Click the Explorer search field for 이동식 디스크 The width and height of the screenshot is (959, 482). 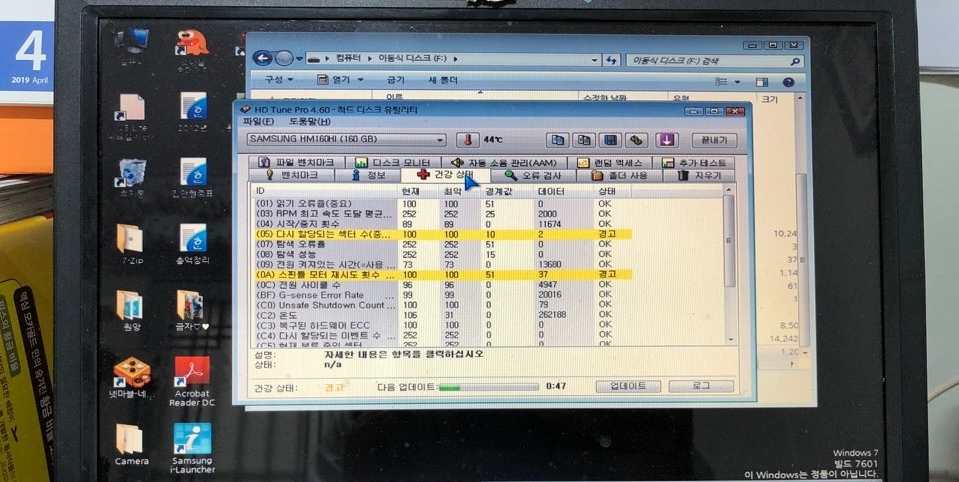pyautogui.click(x=714, y=61)
